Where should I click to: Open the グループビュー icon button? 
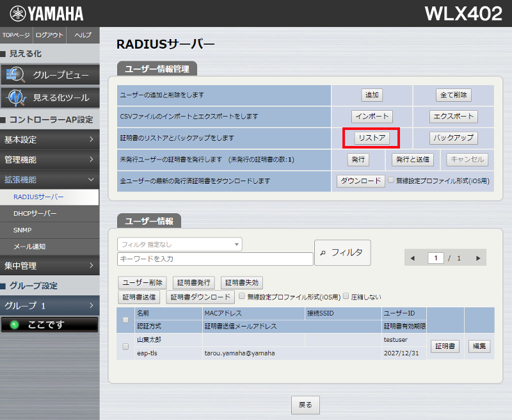point(50,75)
